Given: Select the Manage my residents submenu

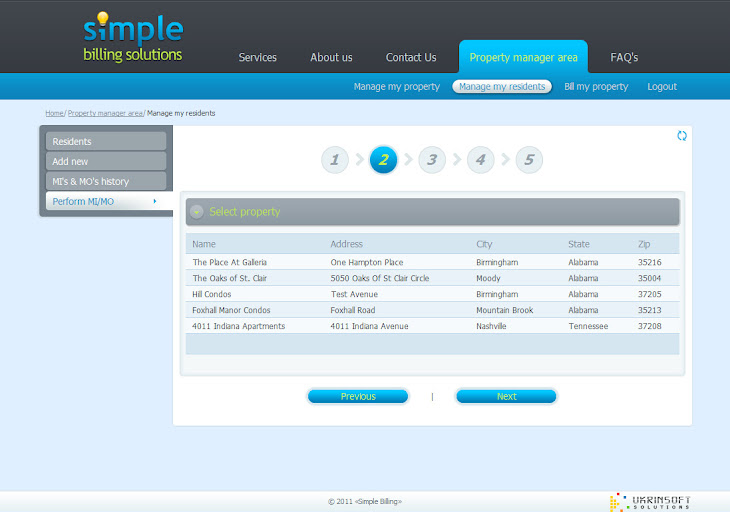Looking at the screenshot, I should [502, 87].
